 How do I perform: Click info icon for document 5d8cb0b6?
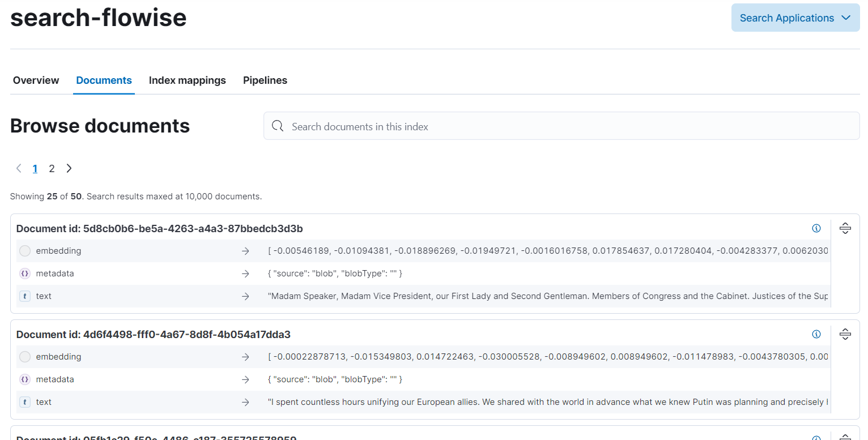(816, 228)
